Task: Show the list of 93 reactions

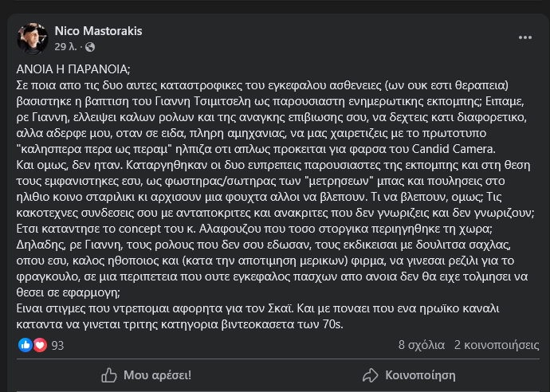Action: point(57,345)
